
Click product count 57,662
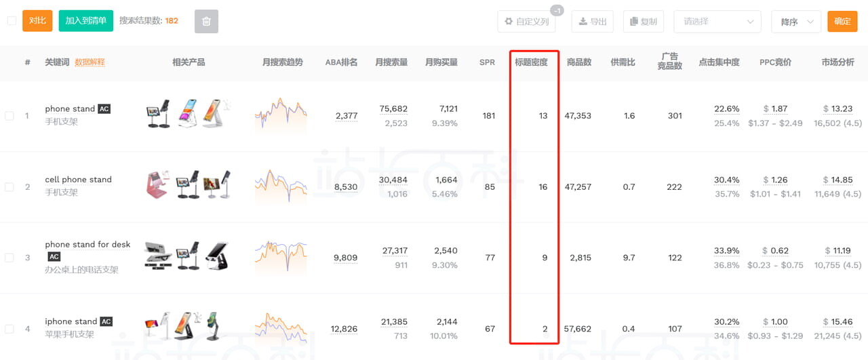click(578, 329)
